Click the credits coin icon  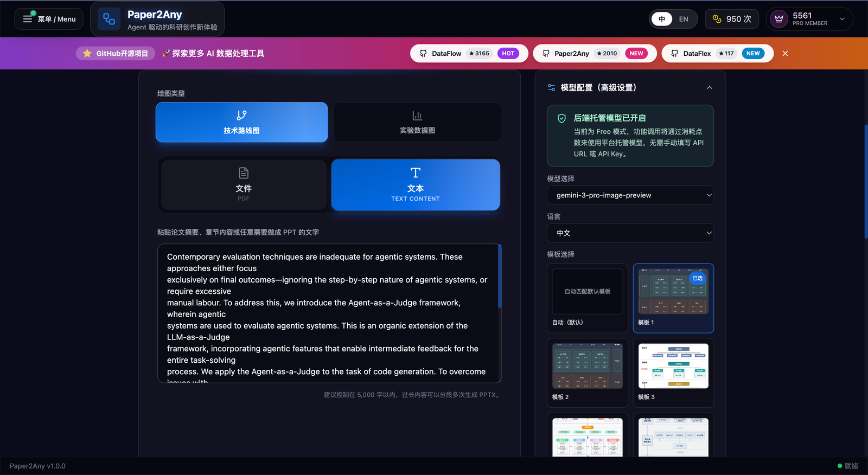[717, 19]
